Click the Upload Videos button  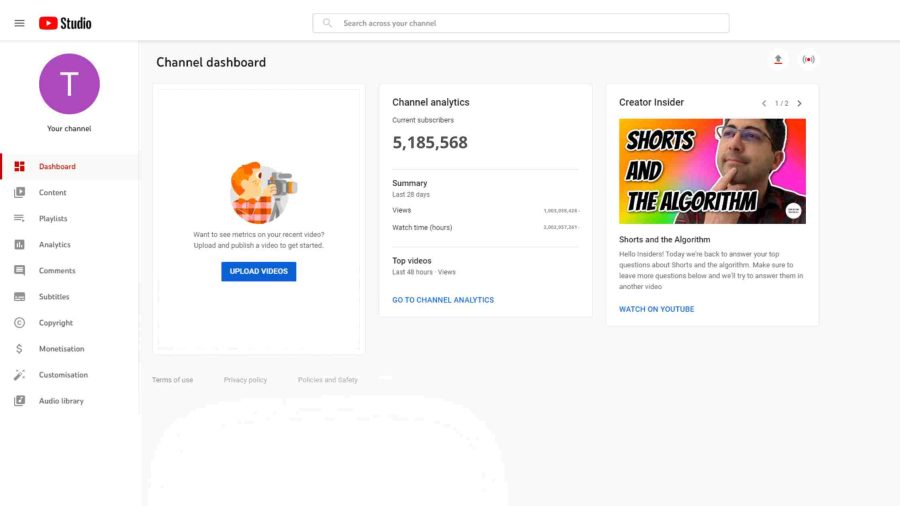[x=259, y=271]
